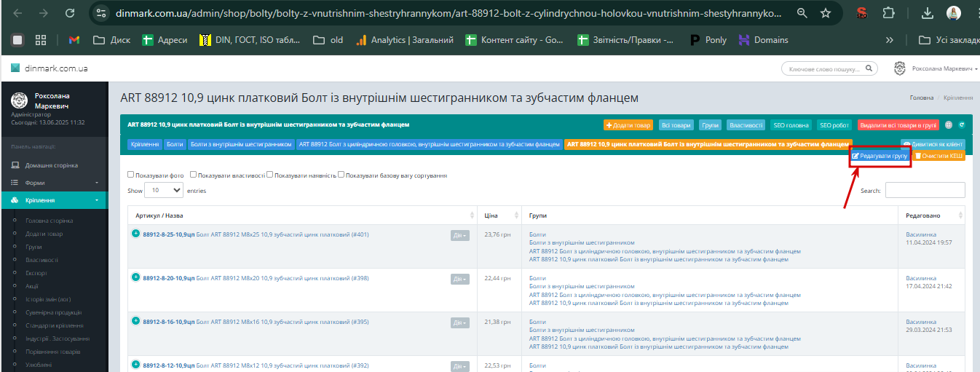Screen dimensions: 980x372
Task: Click the Очистити КЕШ button
Action: pos(938,156)
